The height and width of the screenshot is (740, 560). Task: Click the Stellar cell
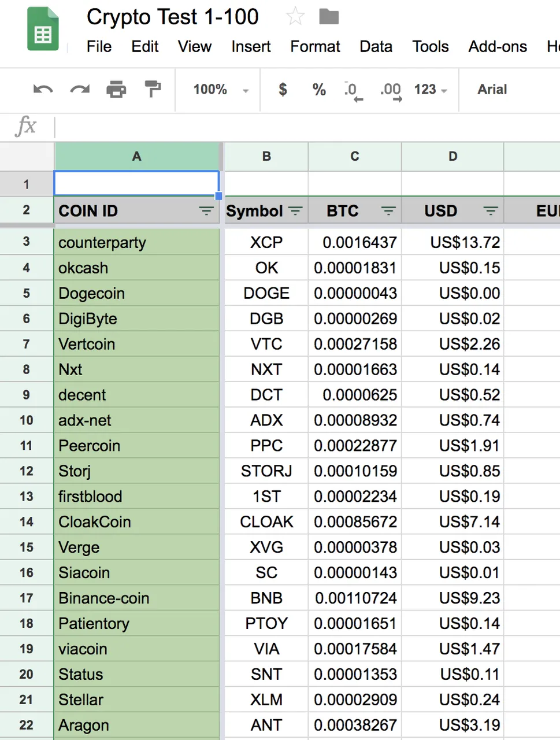point(137,700)
